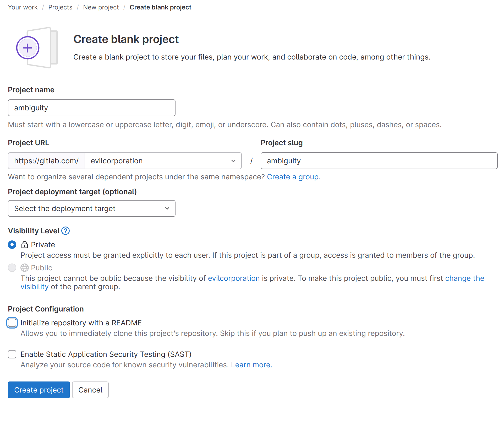This screenshot has width=504, height=430.
Task: Open the evilcorporation namespace dropdown
Action: (x=163, y=161)
